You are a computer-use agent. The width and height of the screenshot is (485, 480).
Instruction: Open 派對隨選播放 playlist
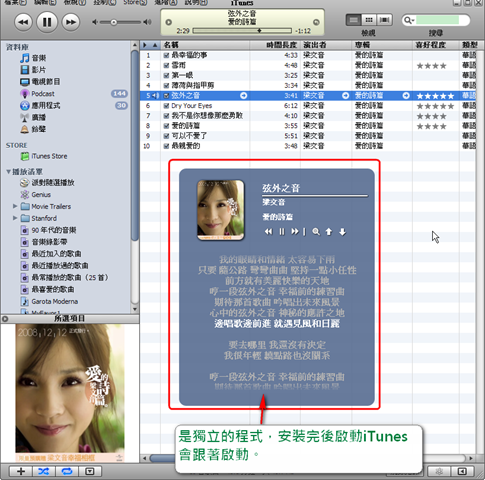tap(47, 183)
